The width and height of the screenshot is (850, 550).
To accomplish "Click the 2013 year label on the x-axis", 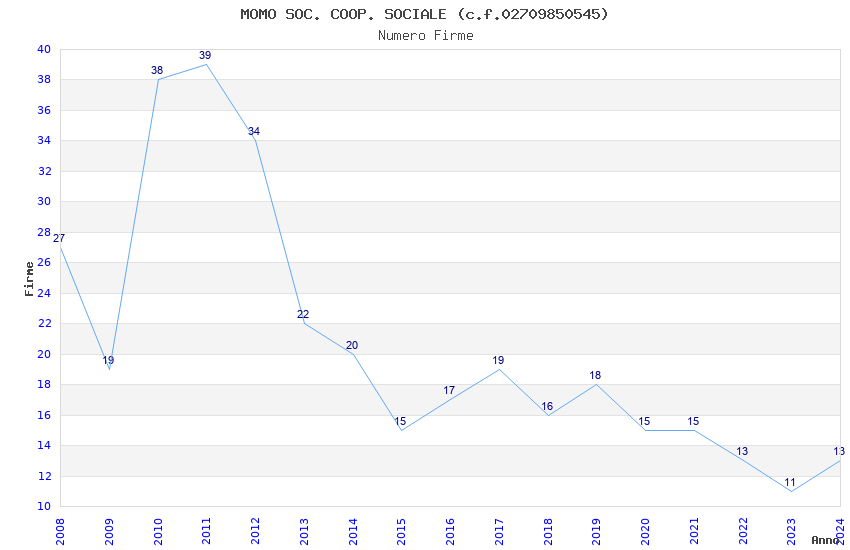I will pyautogui.click(x=304, y=531).
